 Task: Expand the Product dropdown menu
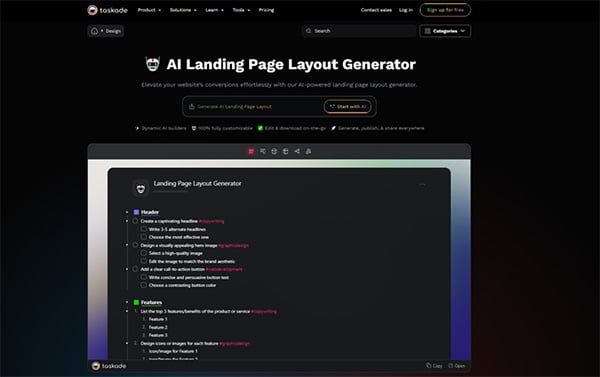tap(149, 10)
